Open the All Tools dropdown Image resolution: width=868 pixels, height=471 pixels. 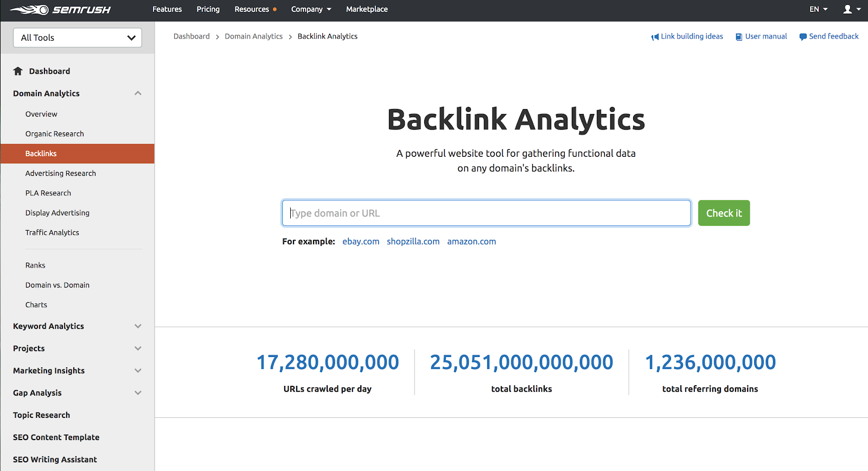click(x=78, y=37)
